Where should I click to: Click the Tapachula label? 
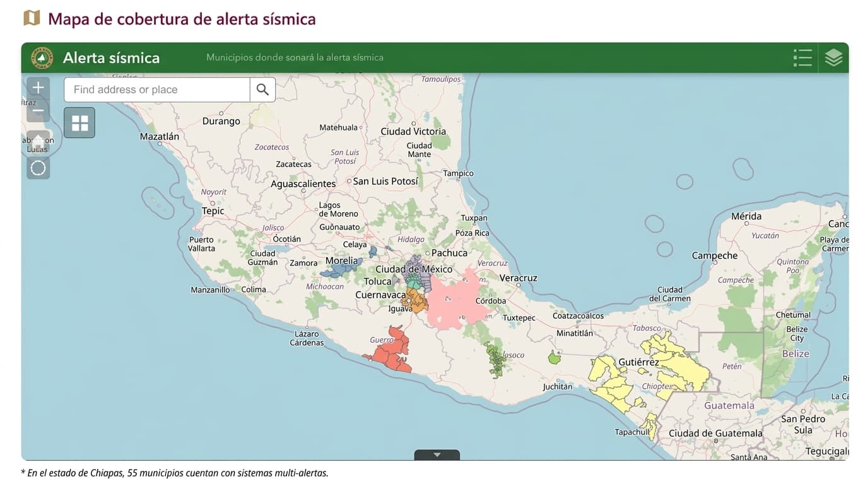pos(633,432)
